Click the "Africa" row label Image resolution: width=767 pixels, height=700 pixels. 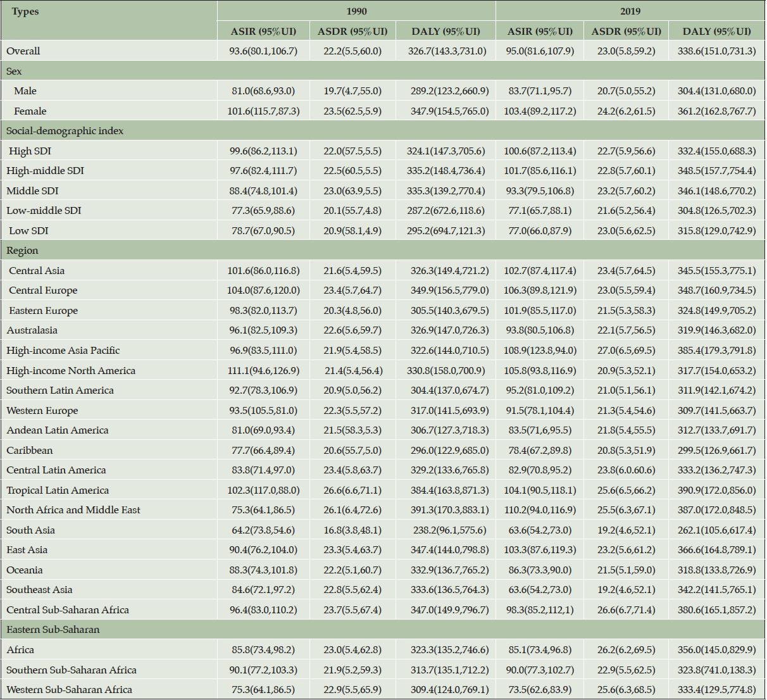20,650
